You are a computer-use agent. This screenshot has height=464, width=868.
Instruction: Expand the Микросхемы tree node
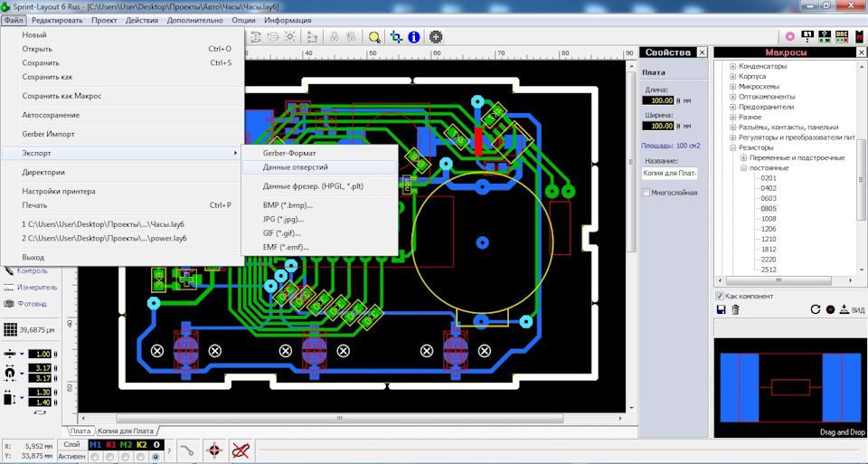(x=733, y=87)
